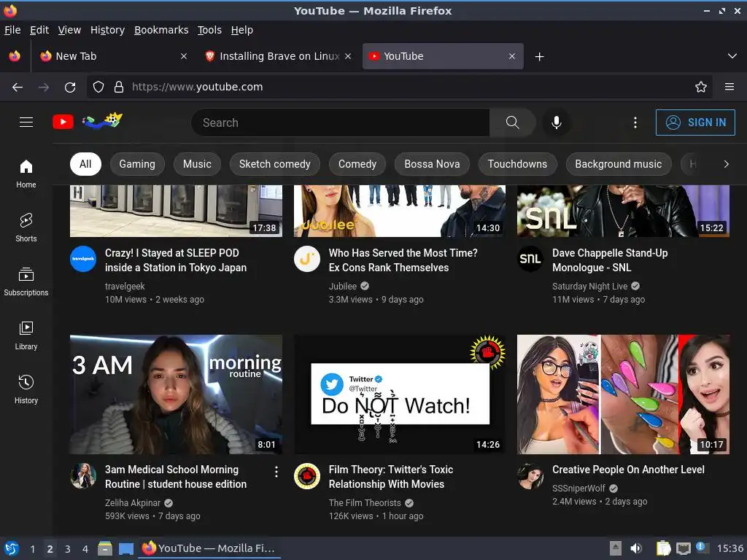Select the Touchdowns filter chip

(517, 164)
